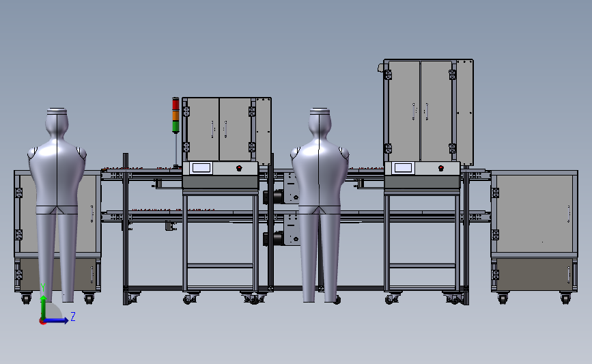This screenshot has width=592, height=364.
Task: Select the far right cabinet's large upper door
Action: (534, 214)
